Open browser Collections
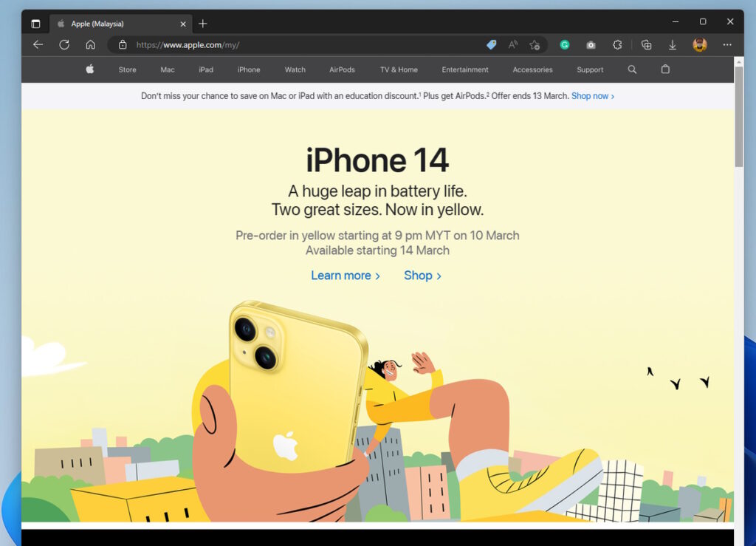The width and height of the screenshot is (756, 546). [647, 45]
